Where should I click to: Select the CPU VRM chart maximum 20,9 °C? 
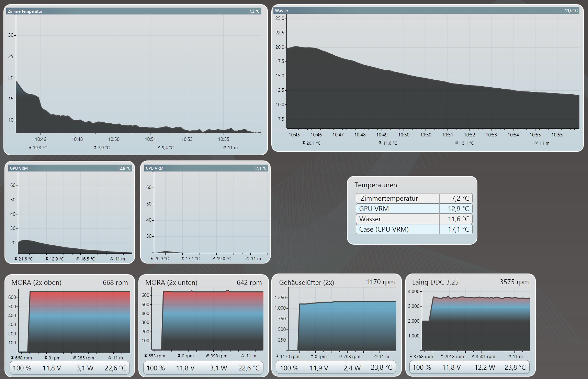(161, 259)
